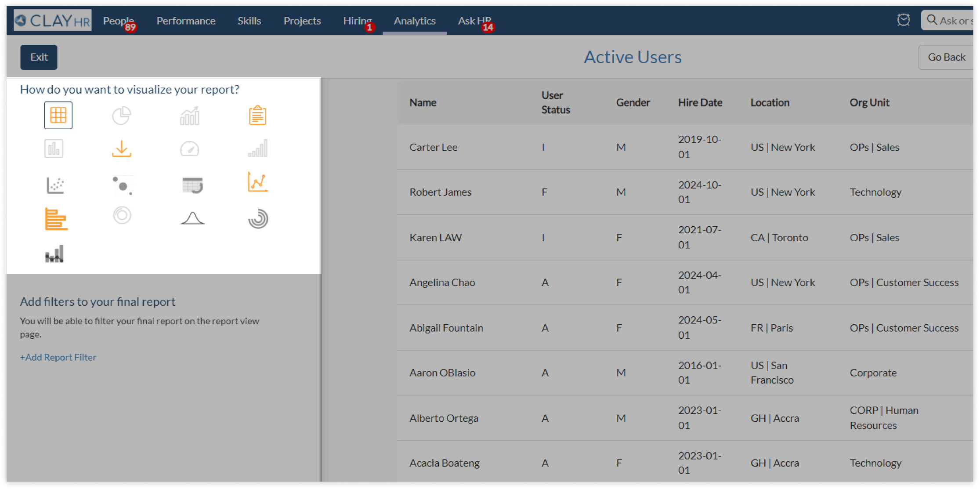The image size is (980, 489).
Task: Select the bar chart with trend arrow icon
Action: click(x=190, y=116)
